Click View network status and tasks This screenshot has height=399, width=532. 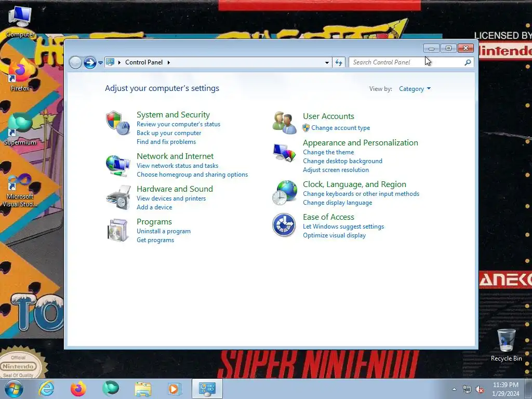[177, 166]
